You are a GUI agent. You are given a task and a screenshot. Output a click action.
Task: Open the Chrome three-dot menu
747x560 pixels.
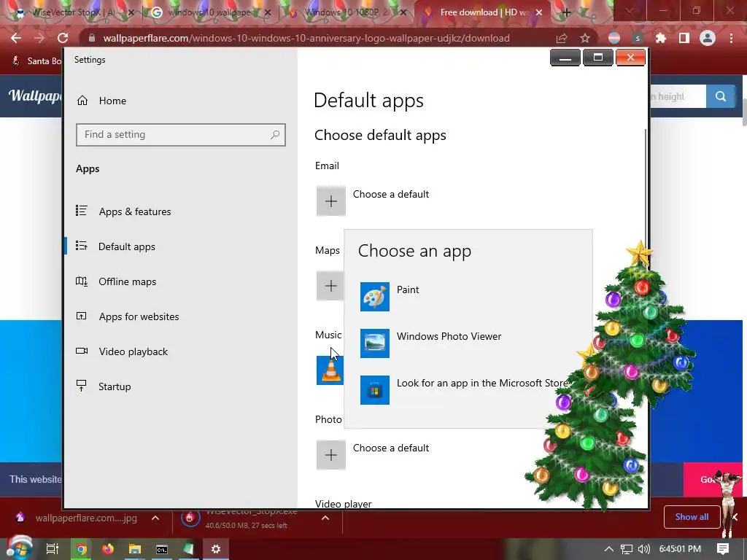coord(731,38)
